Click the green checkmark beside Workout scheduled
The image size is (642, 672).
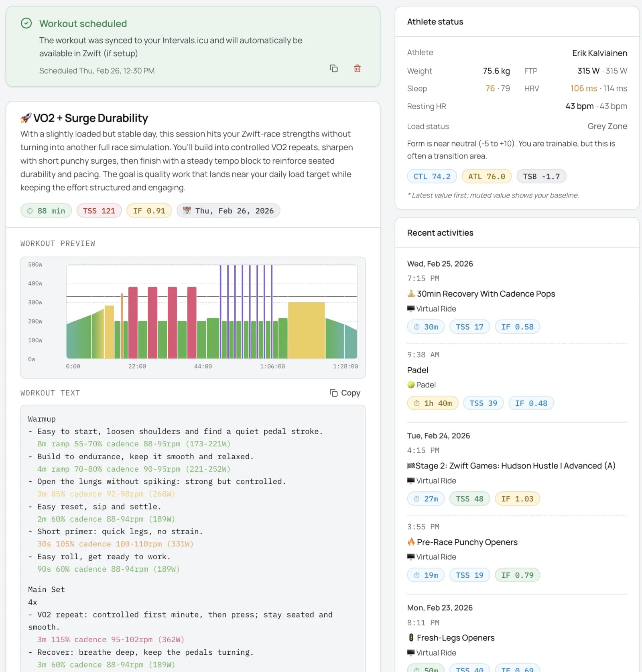coord(26,24)
